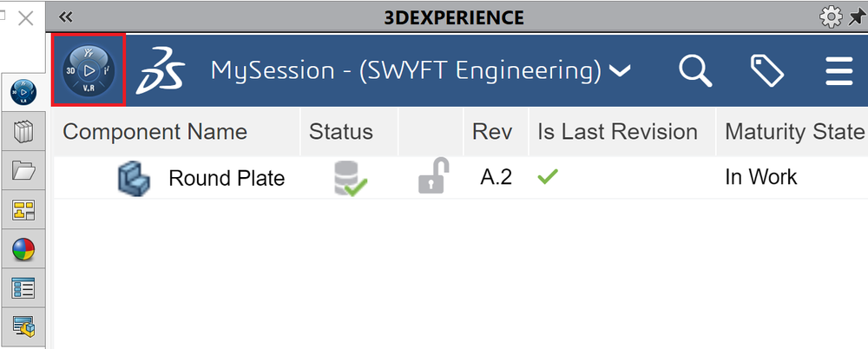Open the yellow tree structure sidebar tab

[23, 210]
